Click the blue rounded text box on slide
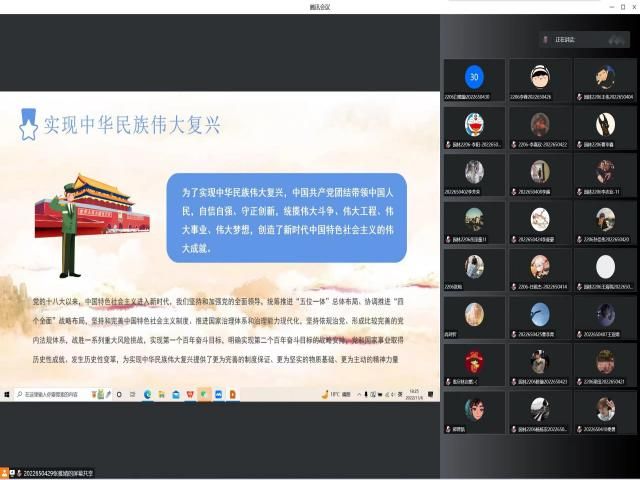This screenshot has height=480, width=640. (x=287, y=218)
